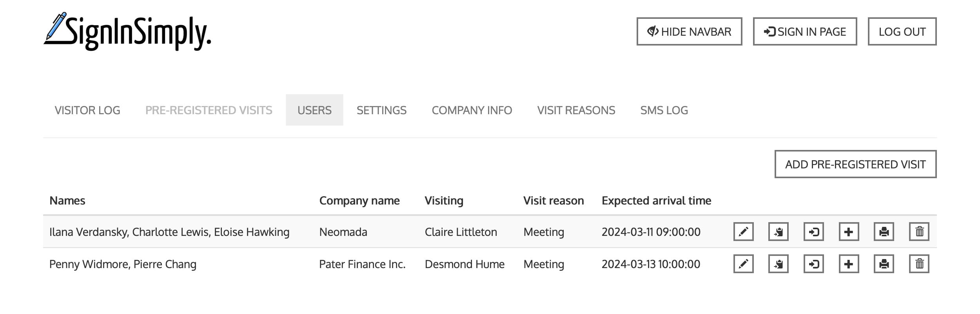Go to the Visit Reasons tab
980x314 pixels.
tap(576, 110)
